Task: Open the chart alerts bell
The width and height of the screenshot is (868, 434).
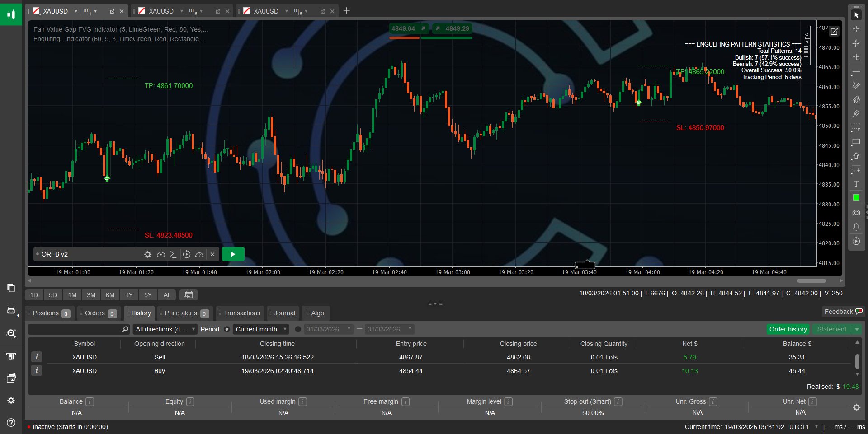Action: point(856,227)
